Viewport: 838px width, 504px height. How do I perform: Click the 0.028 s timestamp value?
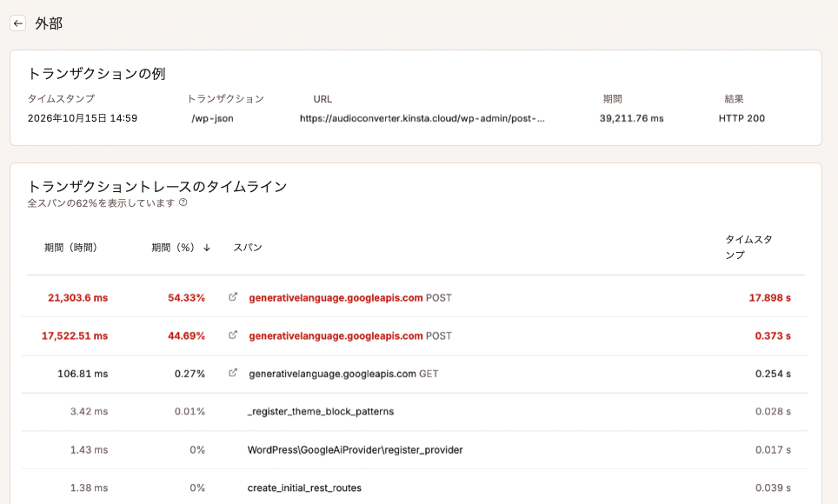(x=773, y=412)
